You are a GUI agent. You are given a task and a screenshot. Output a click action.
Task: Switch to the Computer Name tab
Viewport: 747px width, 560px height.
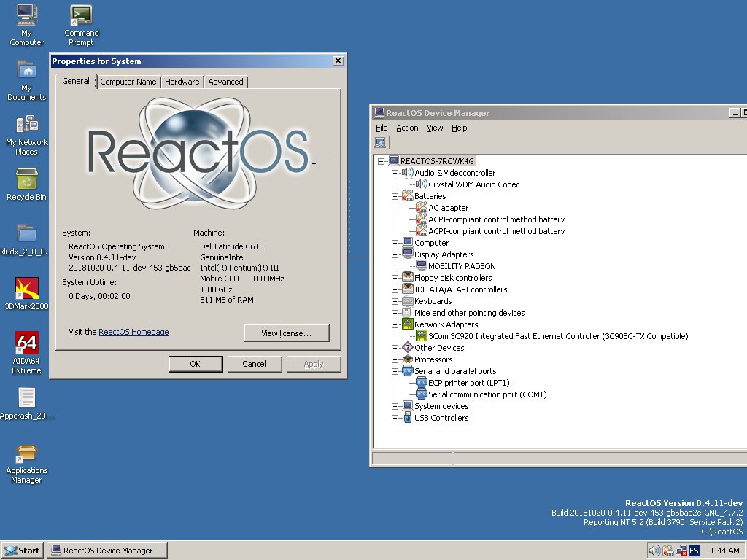tap(128, 82)
